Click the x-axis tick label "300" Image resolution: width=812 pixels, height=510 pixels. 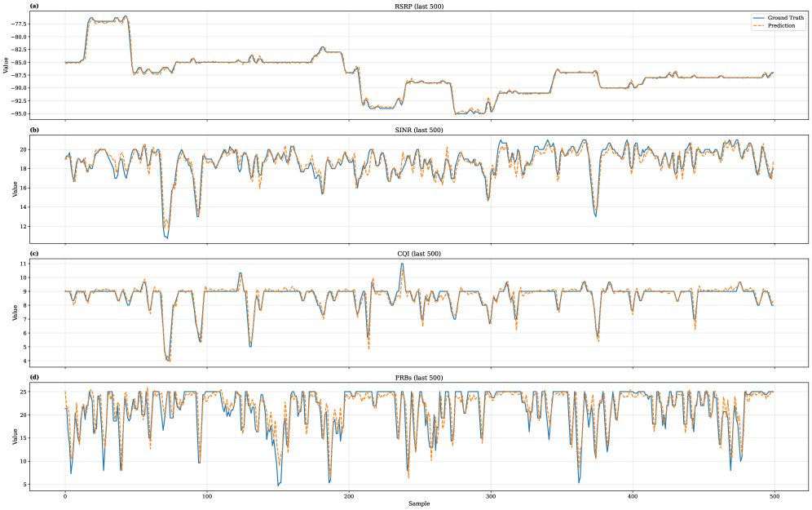[x=491, y=496]
